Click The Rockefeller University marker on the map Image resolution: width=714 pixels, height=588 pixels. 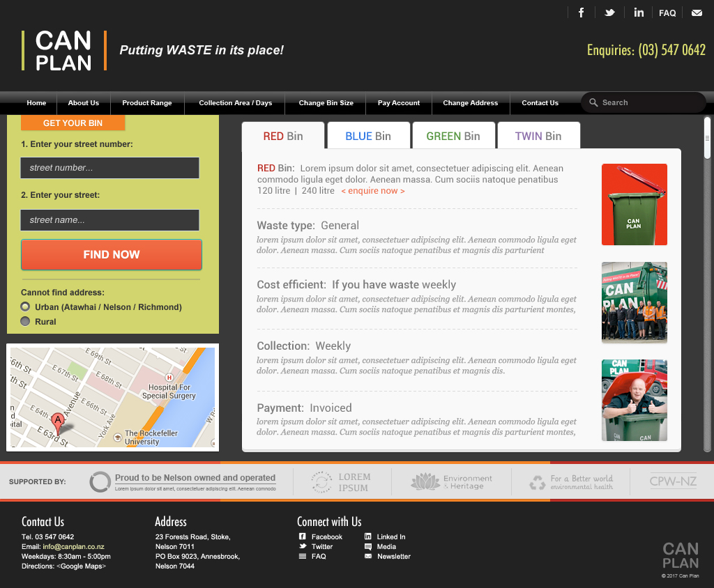coord(118,438)
